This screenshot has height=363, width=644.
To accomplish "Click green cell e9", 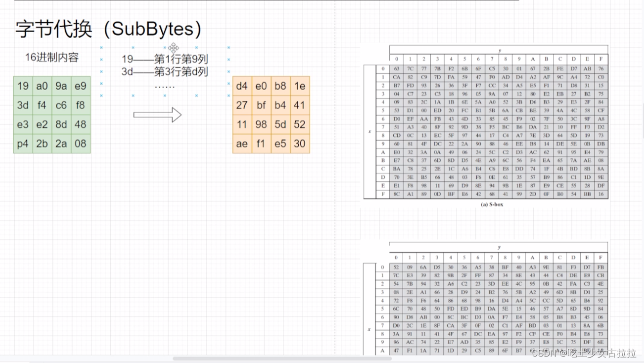I will coord(81,86).
